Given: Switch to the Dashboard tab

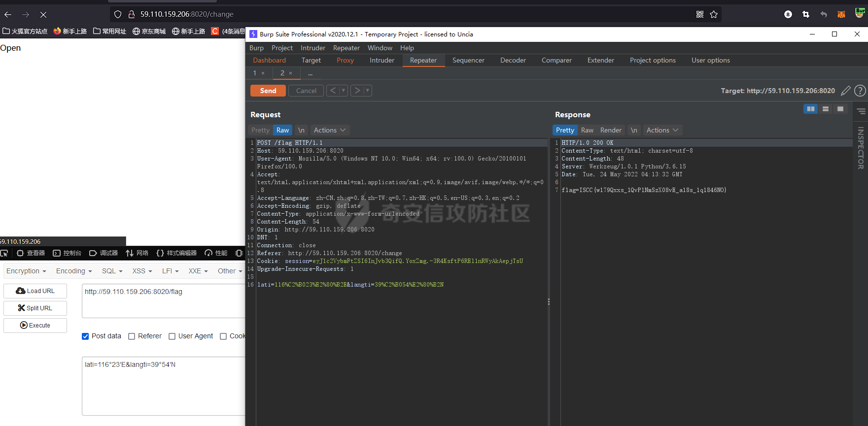Looking at the screenshot, I should click(x=270, y=60).
